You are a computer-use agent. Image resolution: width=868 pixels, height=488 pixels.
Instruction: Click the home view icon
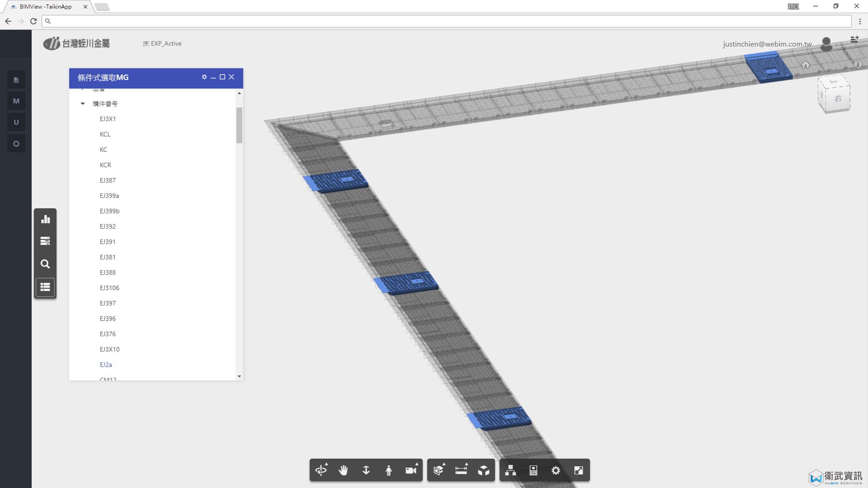pyautogui.click(x=806, y=65)
